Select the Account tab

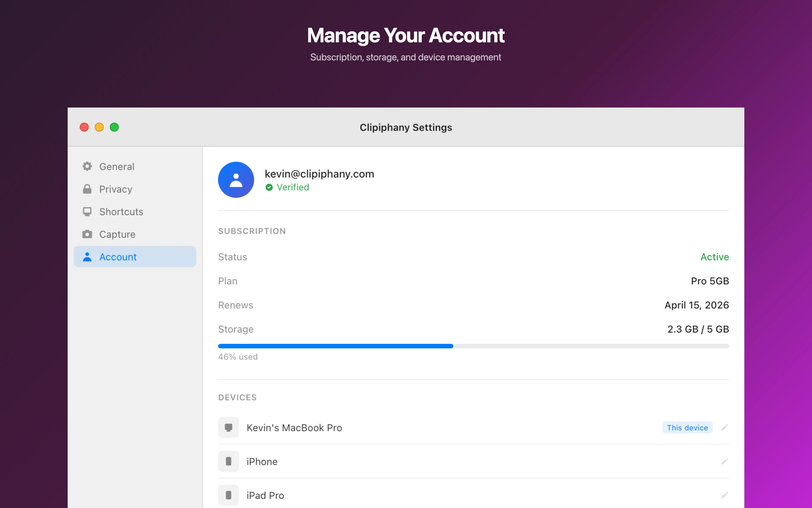(x=135, y=257)
